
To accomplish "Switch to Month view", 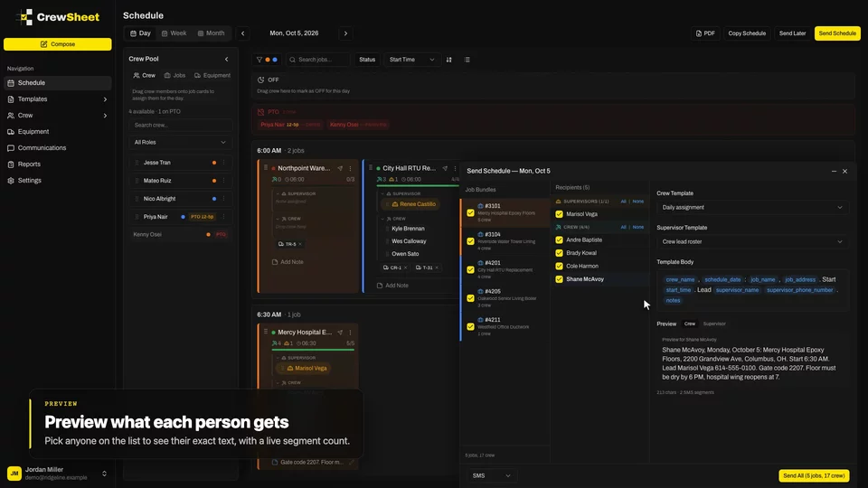I will (211, 33).
